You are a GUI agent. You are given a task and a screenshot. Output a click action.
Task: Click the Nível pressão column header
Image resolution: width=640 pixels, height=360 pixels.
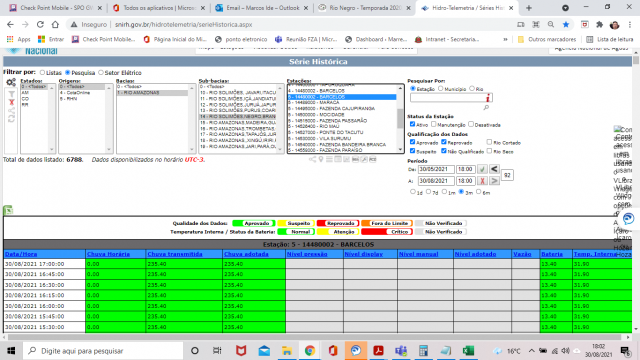point(307,254)
